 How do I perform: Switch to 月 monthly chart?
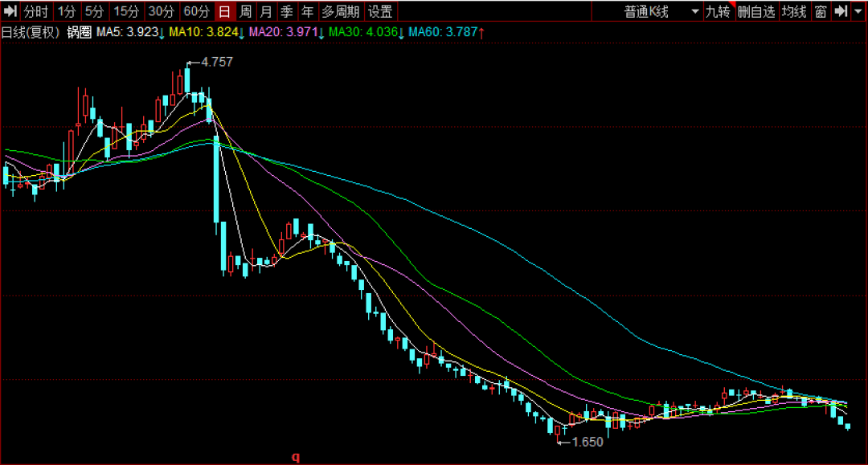[x=266, y=11]
